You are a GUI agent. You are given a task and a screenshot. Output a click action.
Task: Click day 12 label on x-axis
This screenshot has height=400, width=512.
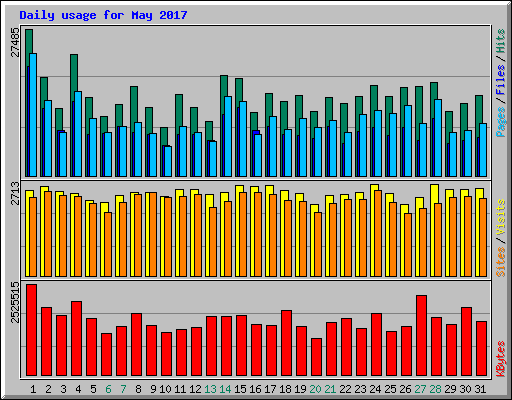195,389
